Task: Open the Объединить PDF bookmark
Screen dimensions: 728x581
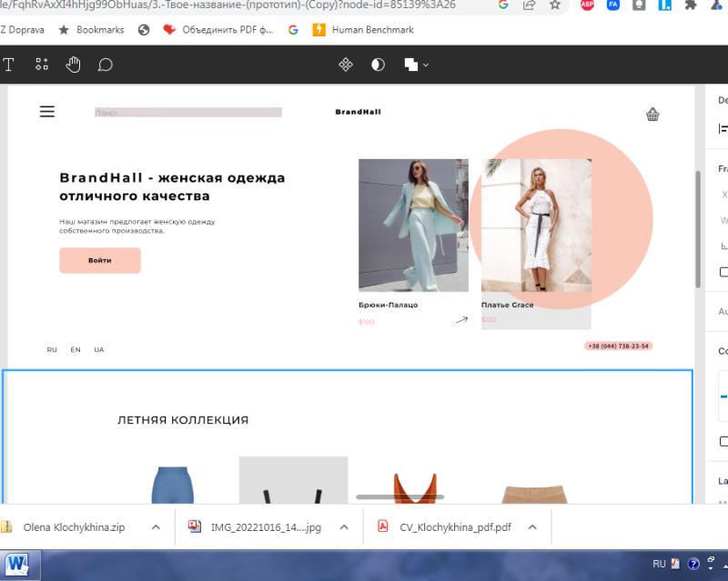Action: tap(218, 30)
